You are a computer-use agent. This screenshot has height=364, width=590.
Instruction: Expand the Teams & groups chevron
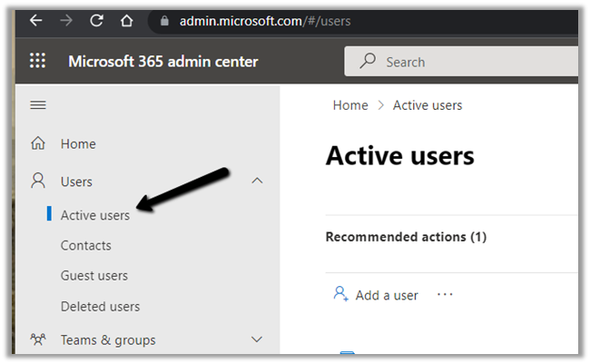[x=257, y=340]
